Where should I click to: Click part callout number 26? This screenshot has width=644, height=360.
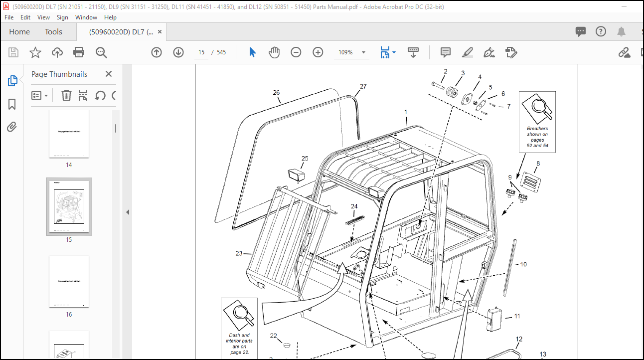[276, 92]
